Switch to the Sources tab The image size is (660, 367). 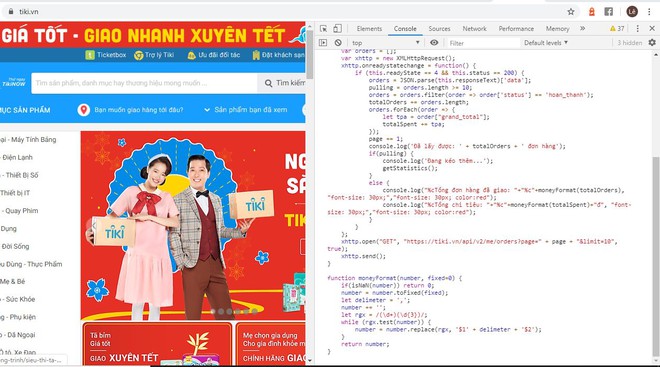pyautogui.click(x=439, y=29)
